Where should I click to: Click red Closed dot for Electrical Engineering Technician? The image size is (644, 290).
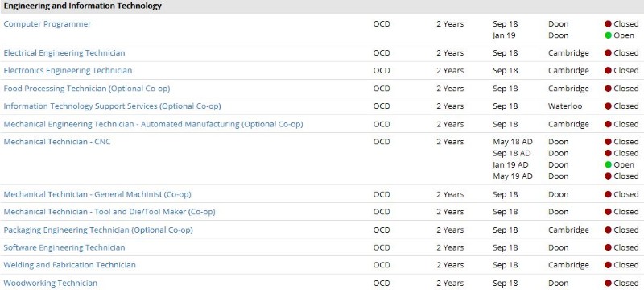tap(609, 53)
